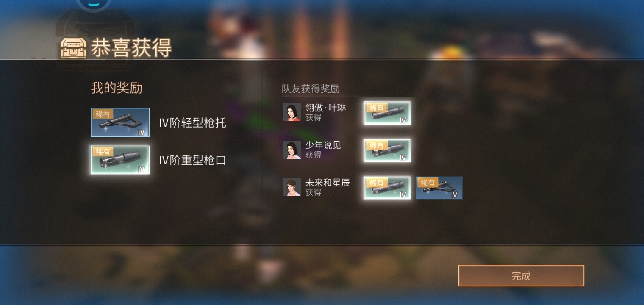Click the IV阶重型枪口 item name
The image size is (644, 305).
click(193, 160)
